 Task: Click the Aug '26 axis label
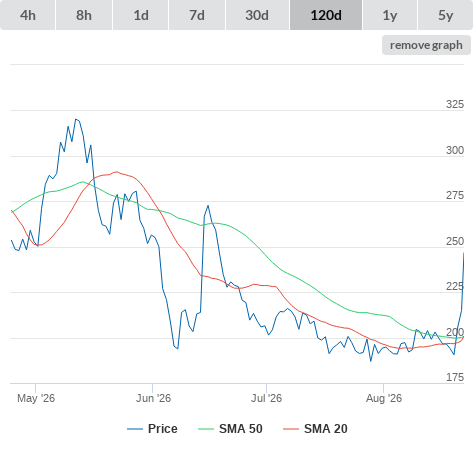pyautogui.click(x=384, y=398)
